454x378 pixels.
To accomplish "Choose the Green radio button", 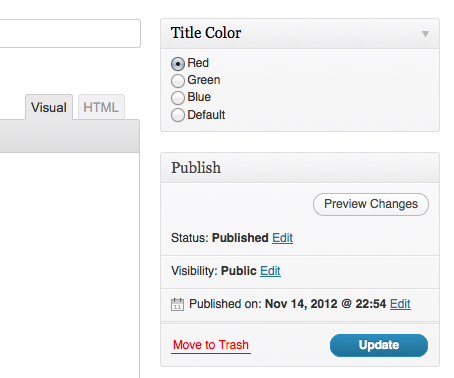I will click(178, 81).
